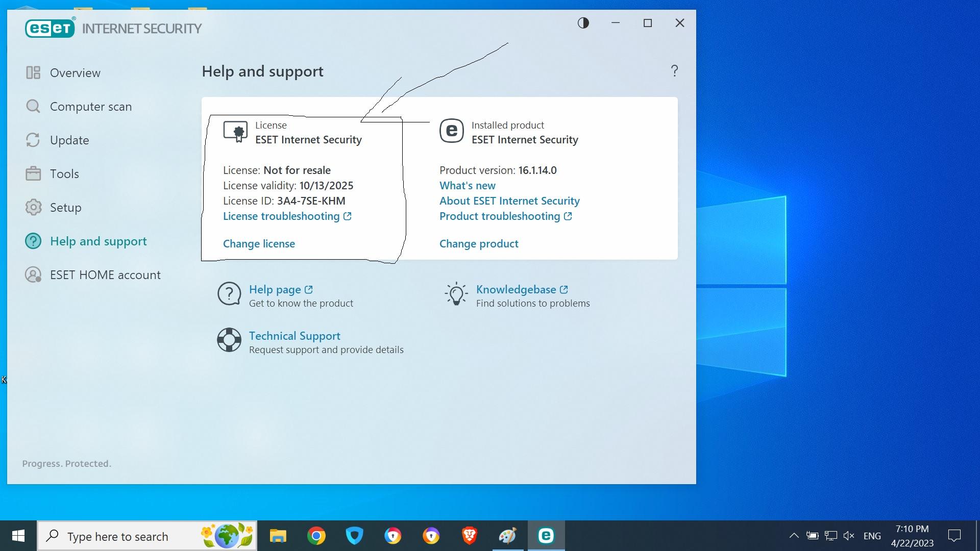The height and width of the screenshot is (551, 980).
Task: Click the license certificate icon
Action: pos(235,132)
